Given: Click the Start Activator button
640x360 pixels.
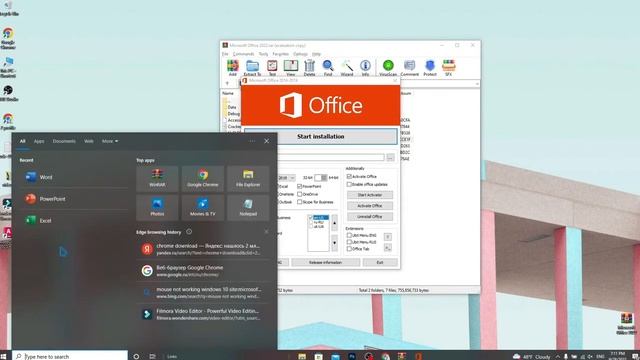Looking at the screenshot, I should 370,195.
